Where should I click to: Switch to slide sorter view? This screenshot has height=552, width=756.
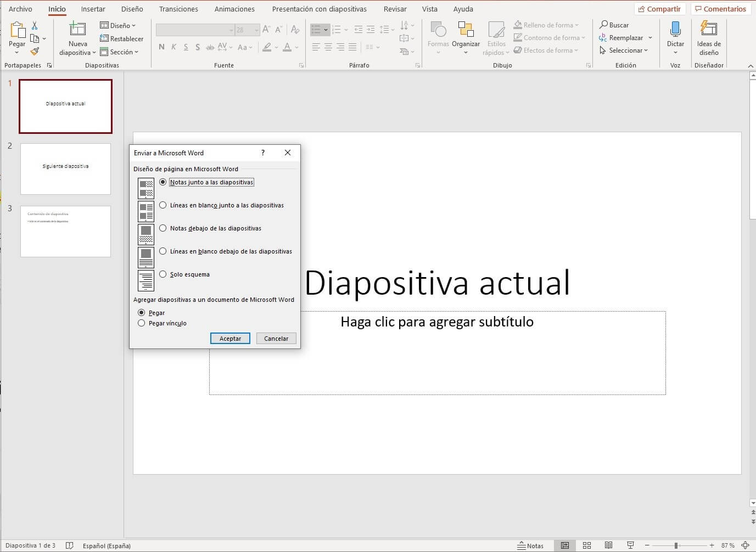point(586,545)
